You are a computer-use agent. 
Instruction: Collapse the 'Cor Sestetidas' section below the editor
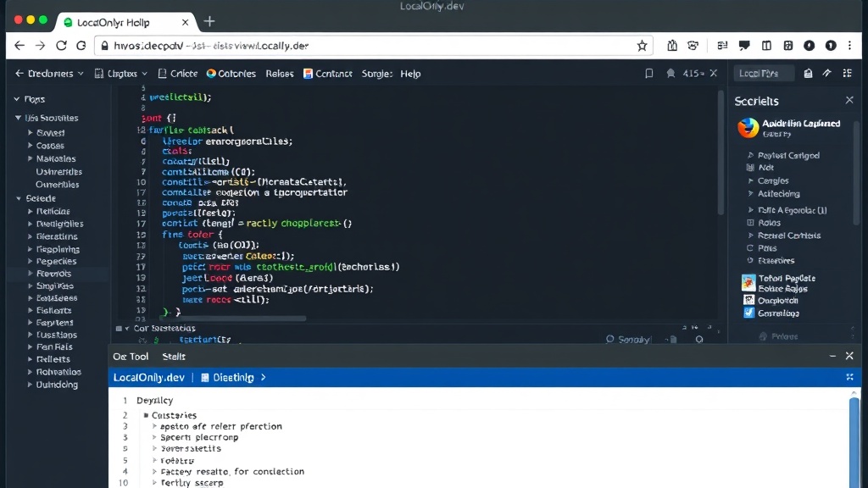(127, 329)
